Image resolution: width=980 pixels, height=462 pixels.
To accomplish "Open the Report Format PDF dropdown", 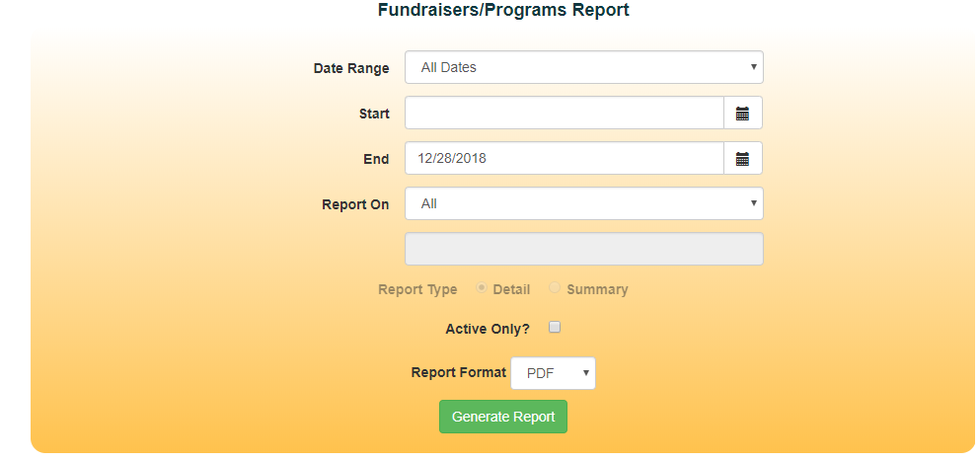I will click(x=553, y=373).
